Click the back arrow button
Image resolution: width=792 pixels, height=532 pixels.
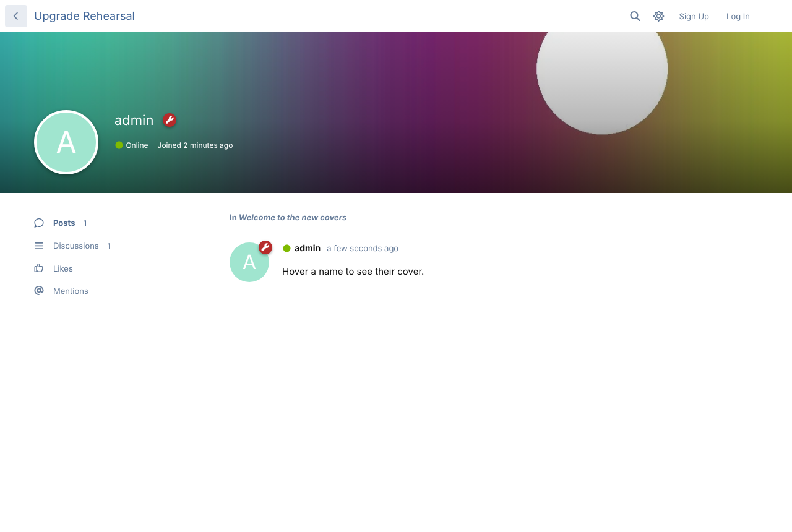(x=16, y=16)
